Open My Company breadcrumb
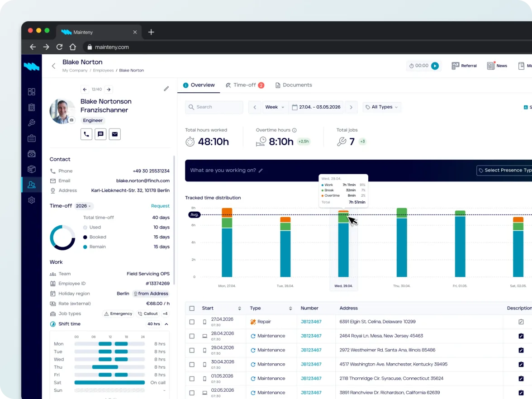The height and width of the screenshot is (399, 532). [75, 70]
